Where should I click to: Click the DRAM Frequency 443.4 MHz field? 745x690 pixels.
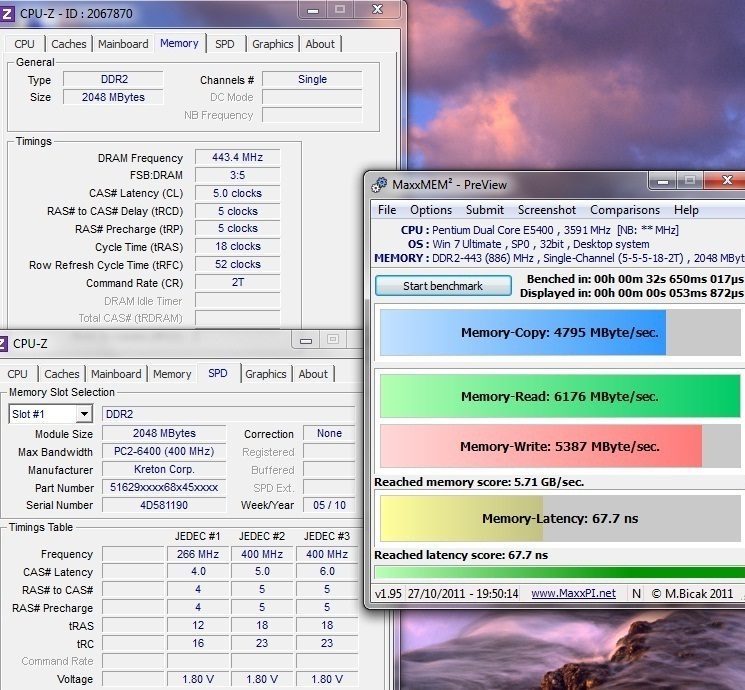[238, 157]
